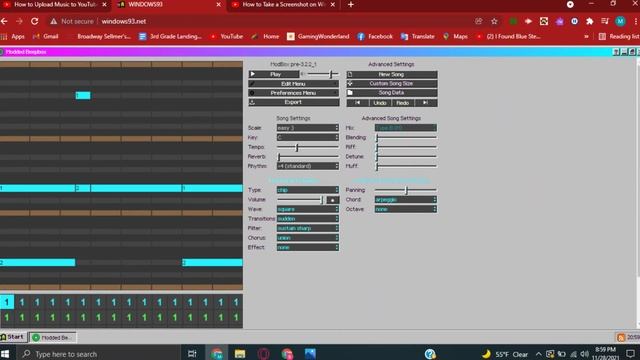The height and width of the screenshot is (360, 640).
Task: Open the Apps bookmark
Action: 13,36
